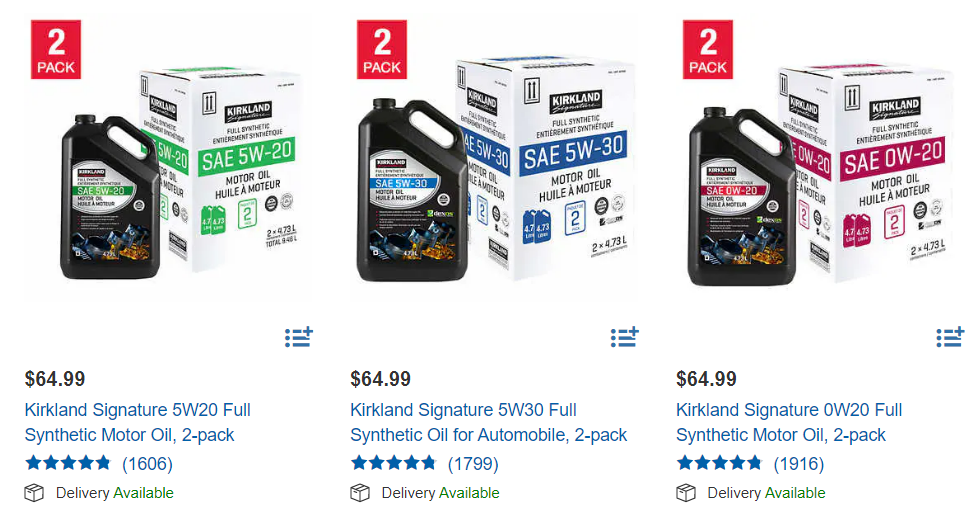The height and width of the screenshot is (520, 973).
Task: Open Kirkland Signature 5W20 Full Synthetic Motor Oil link
Action: 137,423
